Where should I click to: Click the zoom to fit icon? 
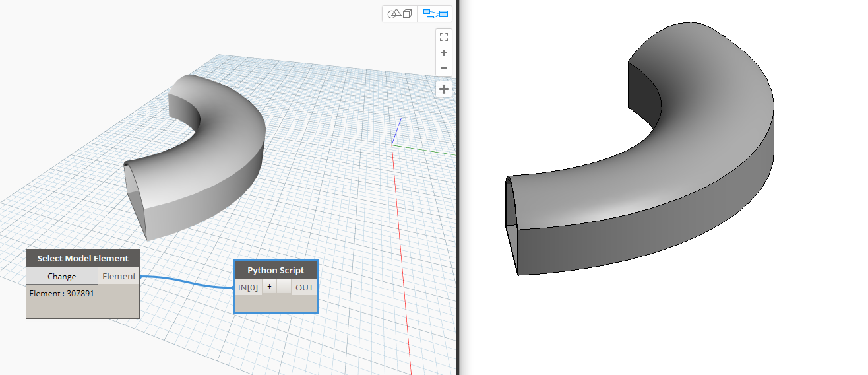pyautogui.click(x=444, y=37)
